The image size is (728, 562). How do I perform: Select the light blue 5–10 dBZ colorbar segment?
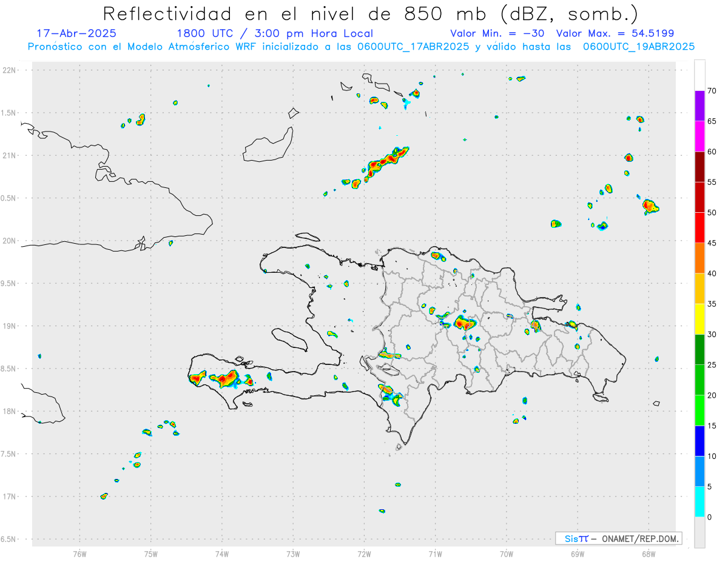[699, 472]
